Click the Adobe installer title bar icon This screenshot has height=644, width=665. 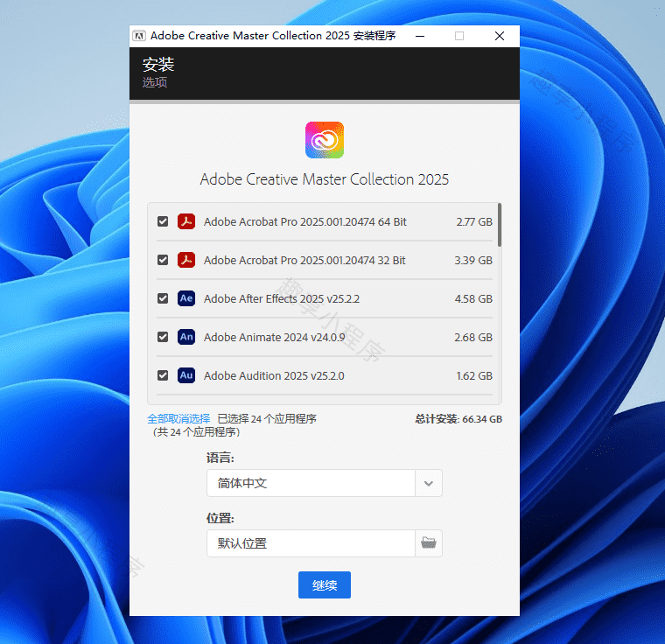[x=139, y=36]
